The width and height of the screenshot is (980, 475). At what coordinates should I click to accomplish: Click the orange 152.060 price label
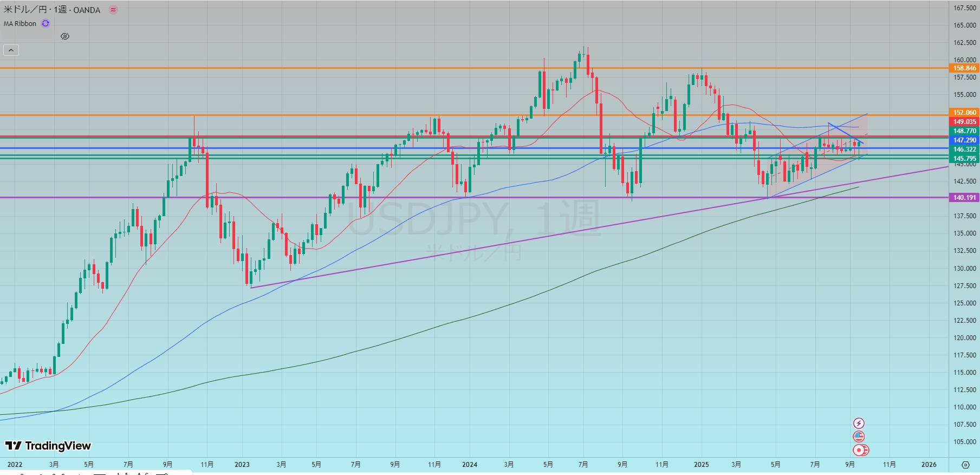[x=964, y=113]
